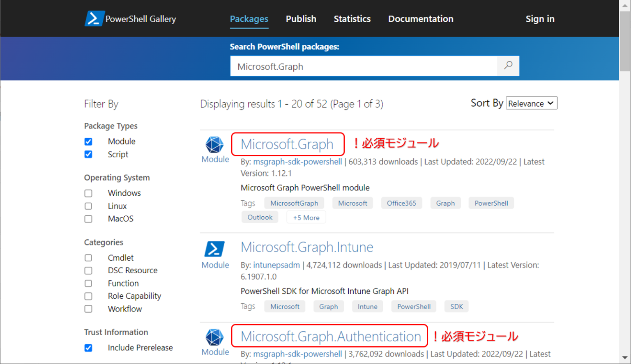Disable the Script package type filter
631x364 pixels.
point(88,154)
